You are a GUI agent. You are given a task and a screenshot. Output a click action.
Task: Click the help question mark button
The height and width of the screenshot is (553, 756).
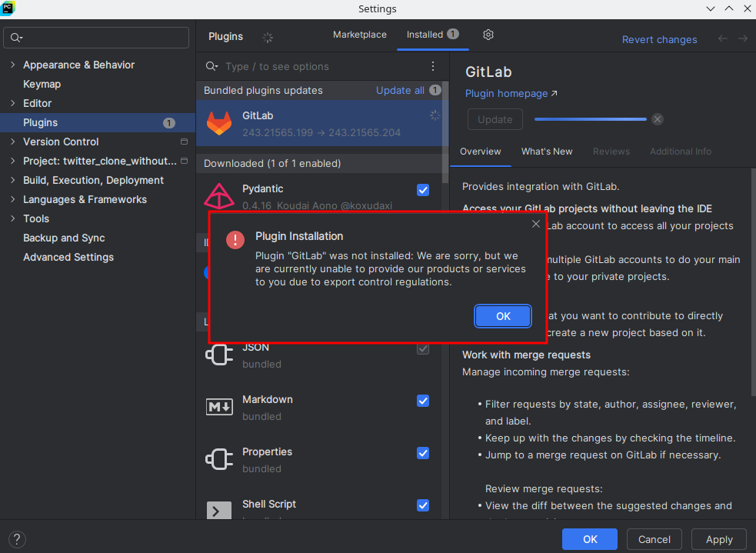pyautogui.click(x=17, y=539)
